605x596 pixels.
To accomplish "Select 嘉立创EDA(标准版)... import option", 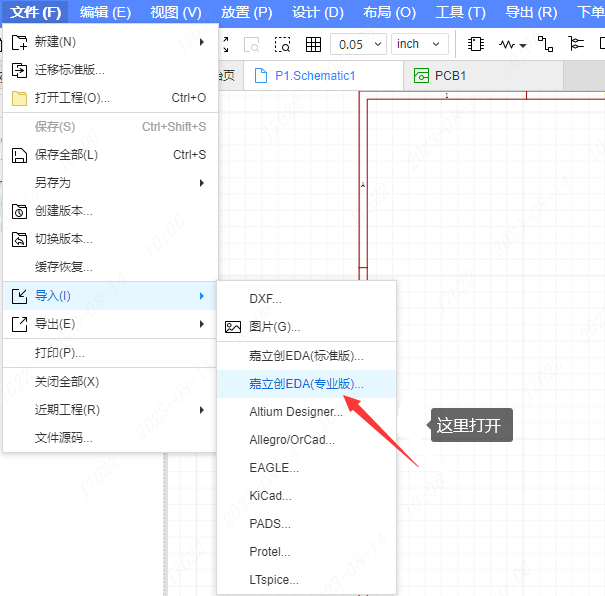I will tap(307, 356).
